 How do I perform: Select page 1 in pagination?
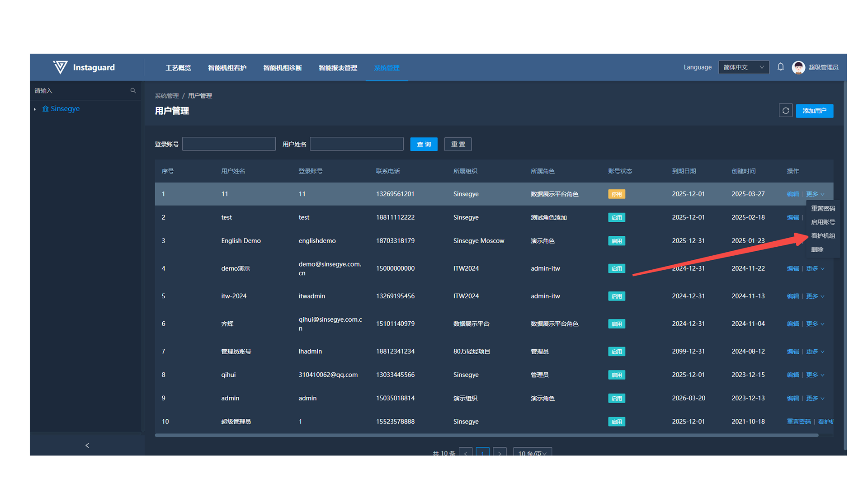483,451
